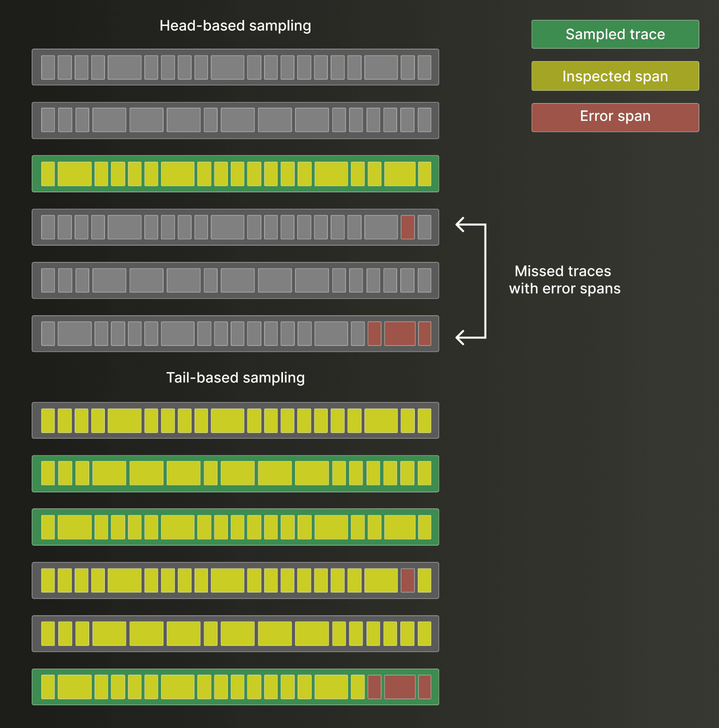Click the Error span legend box
Viewport: 719px width, 728px height.
pos(615,118)
